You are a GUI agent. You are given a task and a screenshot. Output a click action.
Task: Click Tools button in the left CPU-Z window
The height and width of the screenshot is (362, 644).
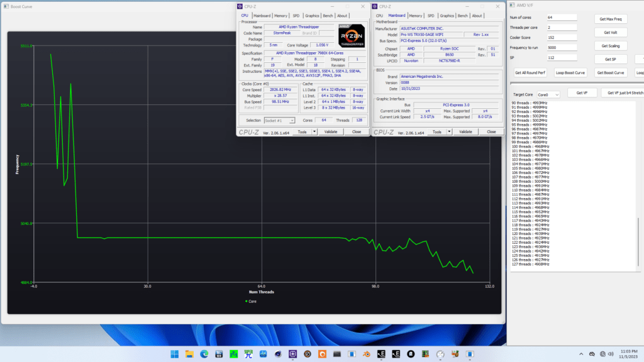[x=303, y=132]
